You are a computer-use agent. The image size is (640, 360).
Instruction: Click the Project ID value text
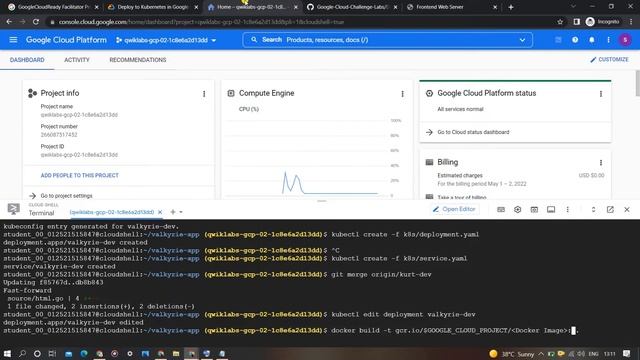coord(79,155)
